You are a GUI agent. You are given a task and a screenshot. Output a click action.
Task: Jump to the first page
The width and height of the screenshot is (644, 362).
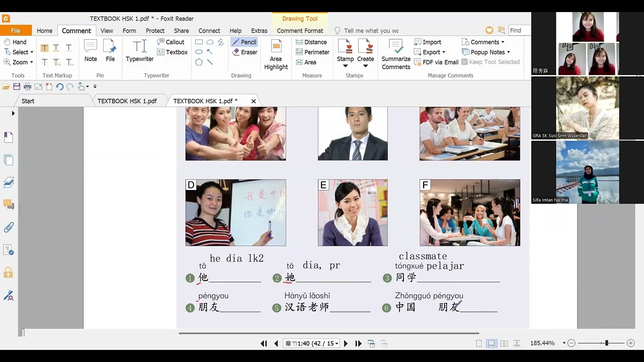pyautogui.click(x=264, y=343)
